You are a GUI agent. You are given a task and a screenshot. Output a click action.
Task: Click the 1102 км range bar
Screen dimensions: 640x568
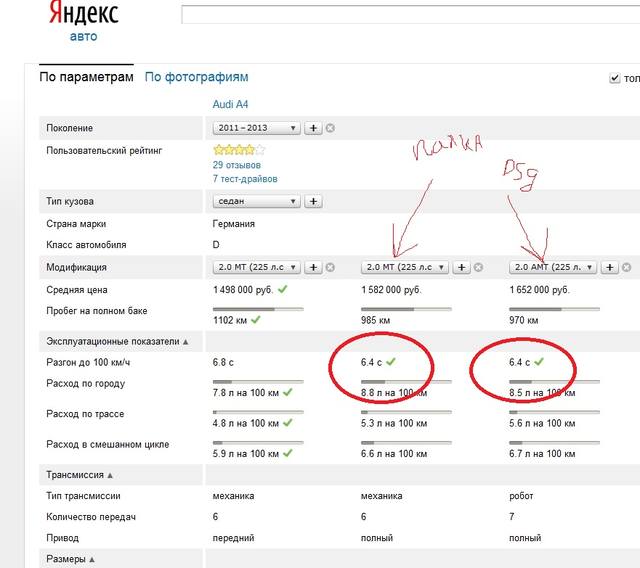(258, 309)
